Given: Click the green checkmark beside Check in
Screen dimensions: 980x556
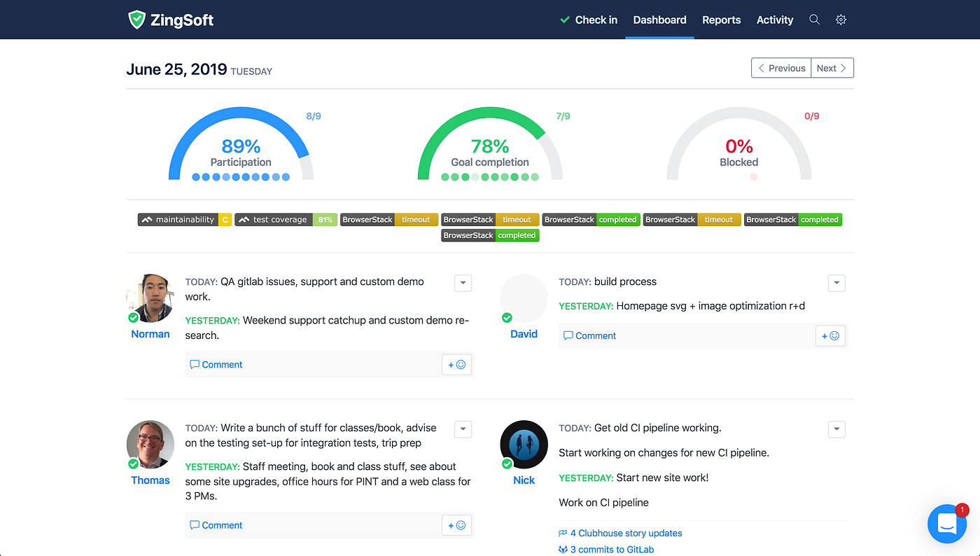Looking at the screenshot, I should click(x=564, y=20).
